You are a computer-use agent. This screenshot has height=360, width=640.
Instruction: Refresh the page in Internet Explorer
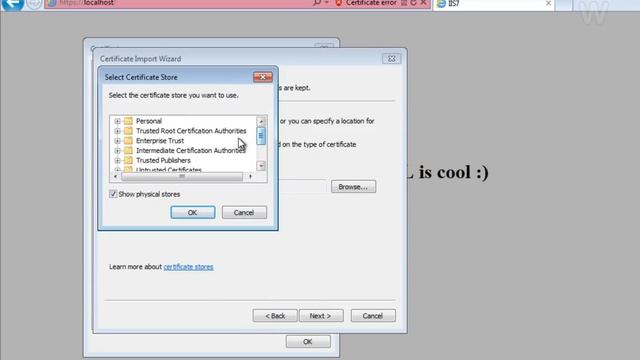(x=413, y=3)
